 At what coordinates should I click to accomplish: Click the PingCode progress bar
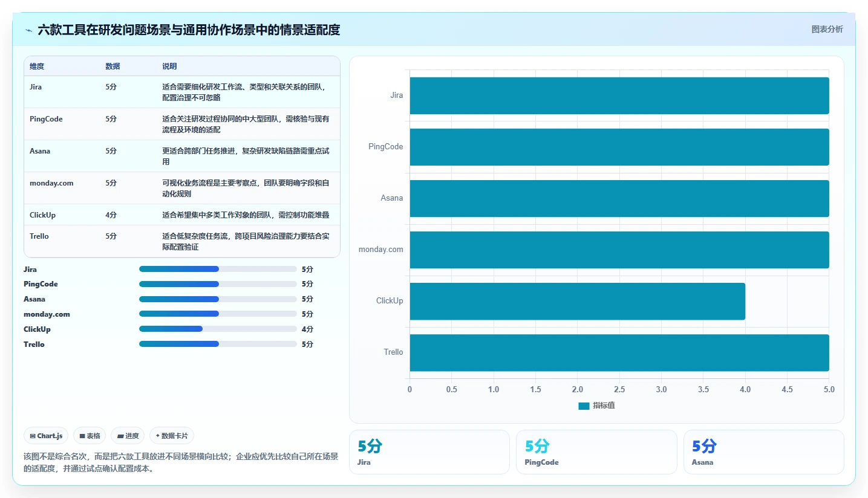[x=218, y=284]
